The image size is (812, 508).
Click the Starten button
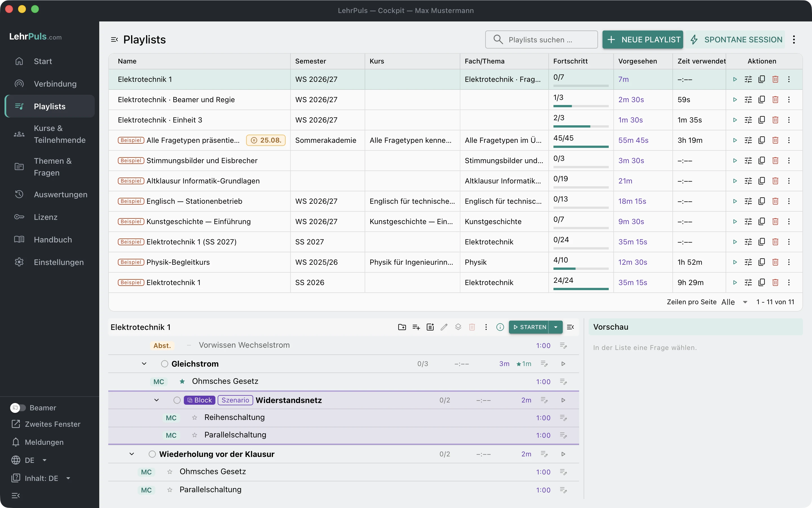pyautogui.click(x=529, y=327)
